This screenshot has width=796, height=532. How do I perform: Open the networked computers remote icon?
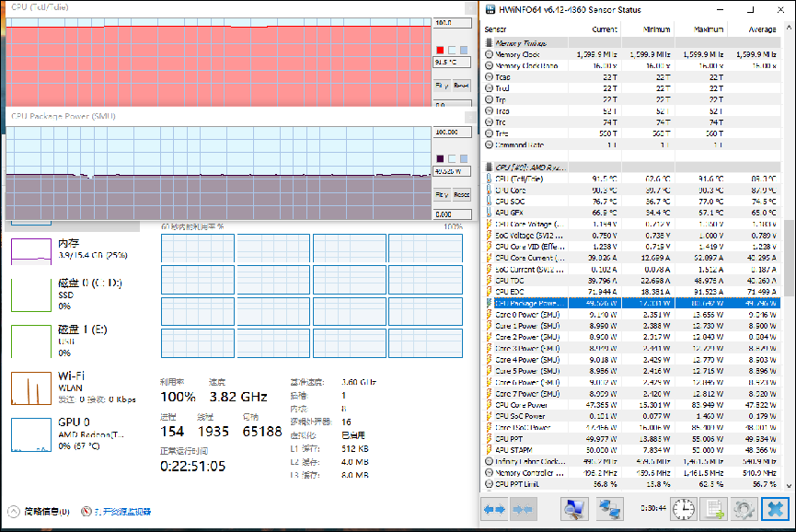click(x=609, y=509)
